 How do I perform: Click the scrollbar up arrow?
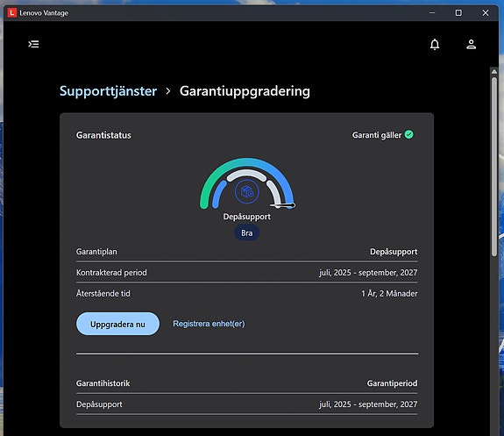[x=494, y=71]
